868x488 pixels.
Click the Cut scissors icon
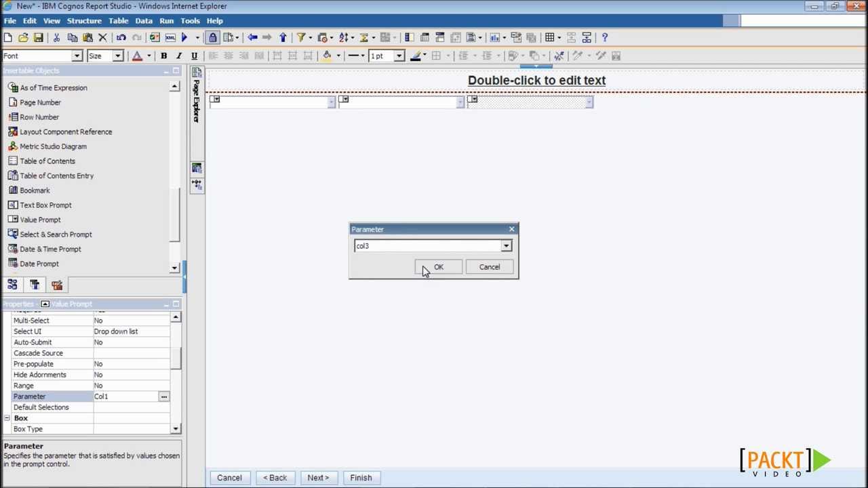pyautogui.click(x=57, y=38)
